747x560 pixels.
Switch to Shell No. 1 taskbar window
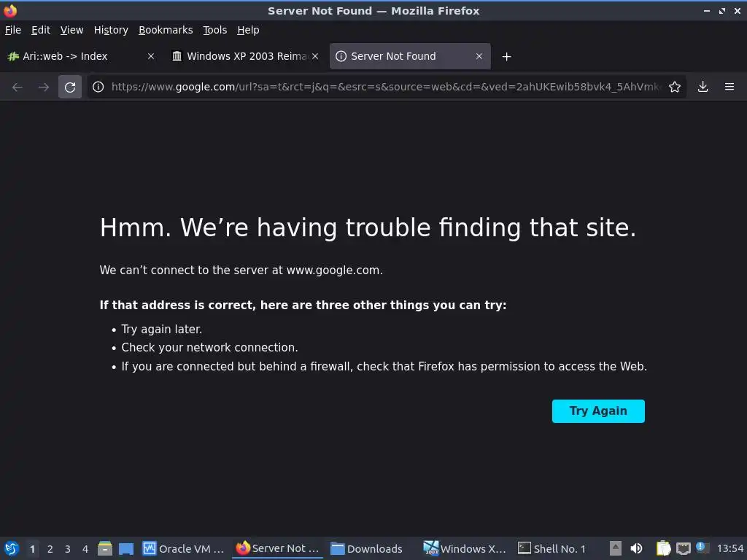[551, 548]
